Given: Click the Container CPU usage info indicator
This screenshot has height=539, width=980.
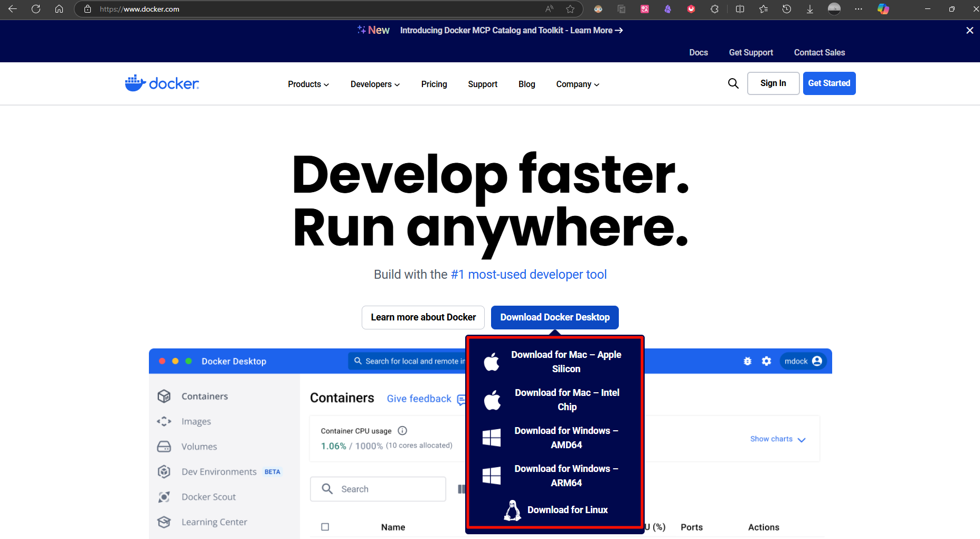Looking at the screenshot, I should click(402, 430).
